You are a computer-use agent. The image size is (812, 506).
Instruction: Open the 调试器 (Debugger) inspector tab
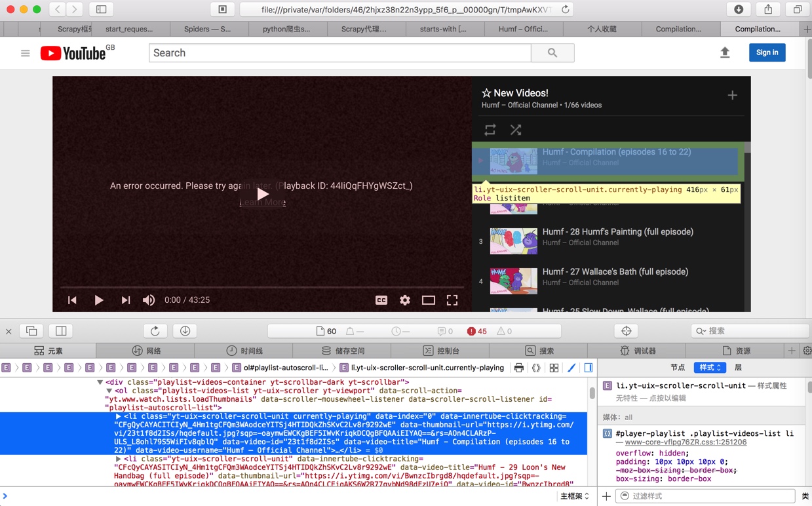637,351
